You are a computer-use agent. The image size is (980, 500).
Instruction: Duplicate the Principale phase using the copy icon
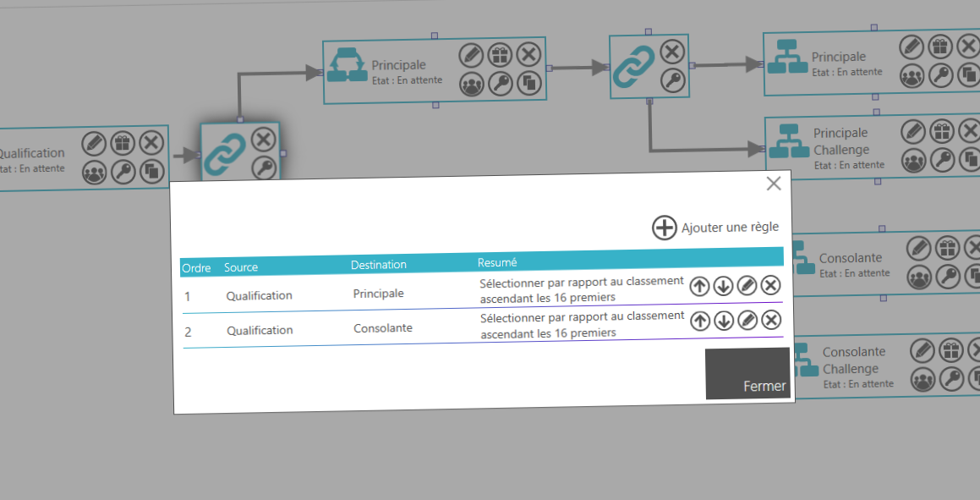click(528, 84)
